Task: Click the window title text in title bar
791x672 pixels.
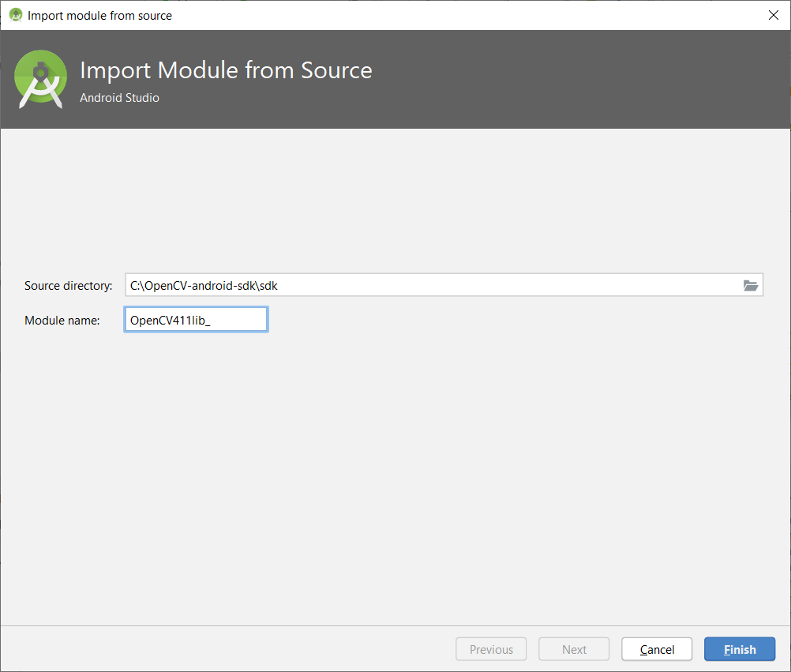Action: [x=99, y=15]
